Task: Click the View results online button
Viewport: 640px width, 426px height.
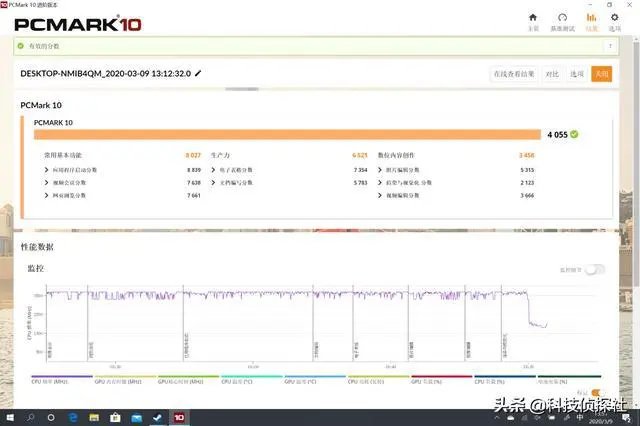Action: tap(514, 74)
